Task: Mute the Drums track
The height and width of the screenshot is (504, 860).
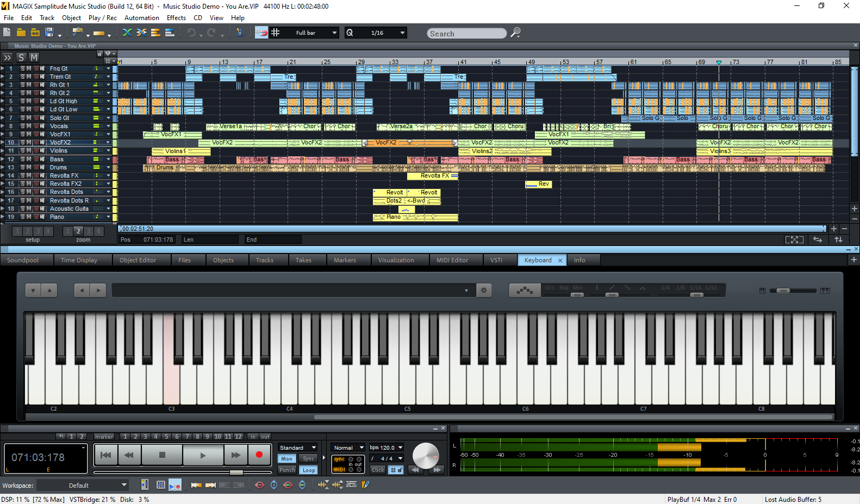Action: click(x=29, y=167)
